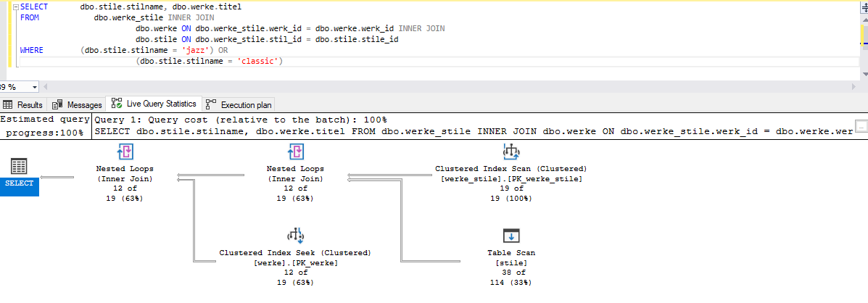Click the editor horizontal scrollbar right arrow

pyautogui.click(x=853, y=86)
